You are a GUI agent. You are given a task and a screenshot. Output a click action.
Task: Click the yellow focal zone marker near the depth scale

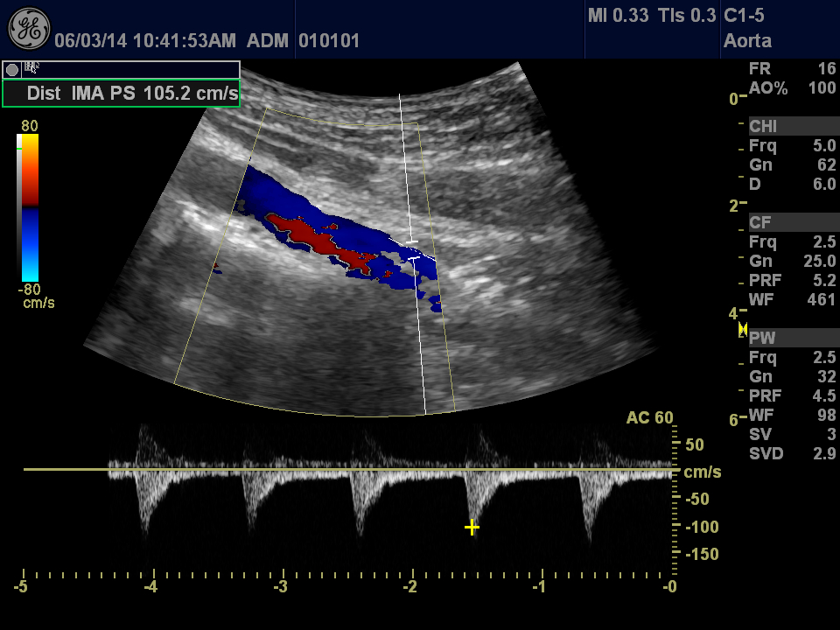point(743,329)
